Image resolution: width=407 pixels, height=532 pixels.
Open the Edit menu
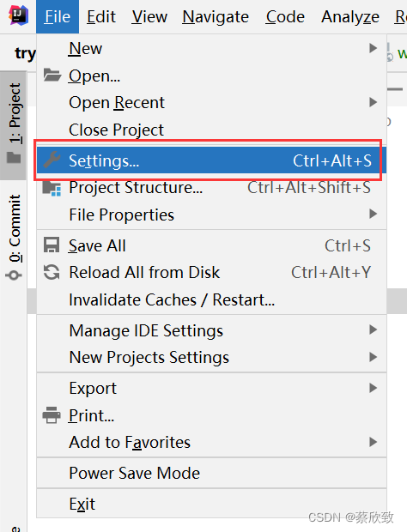click(x=100, y=16)
